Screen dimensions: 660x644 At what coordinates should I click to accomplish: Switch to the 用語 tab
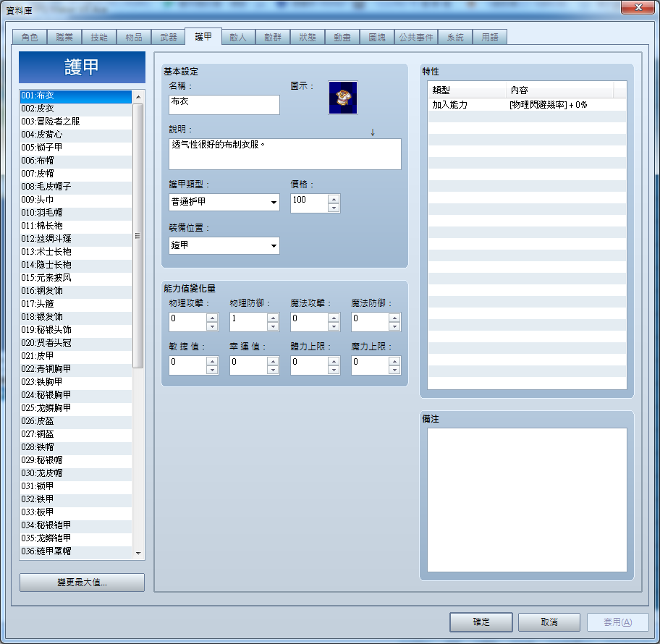tap(489, 37)
